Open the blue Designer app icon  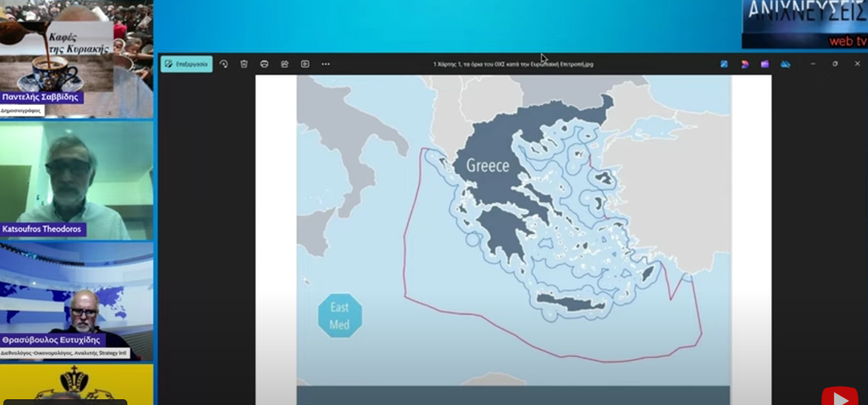point(724,64)
